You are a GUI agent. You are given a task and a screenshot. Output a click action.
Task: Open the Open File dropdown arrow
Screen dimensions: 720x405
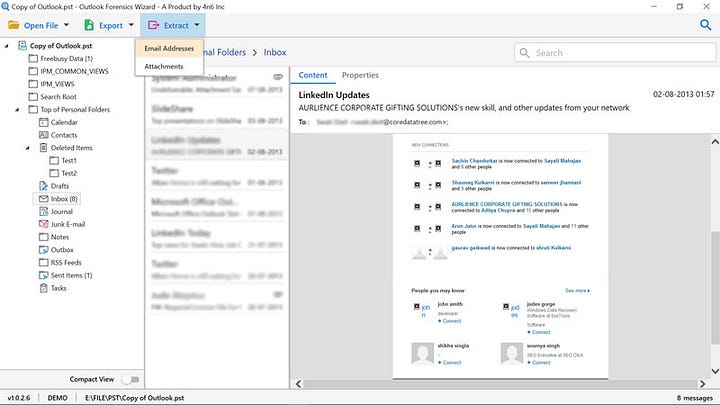click(x=67, y=25)
